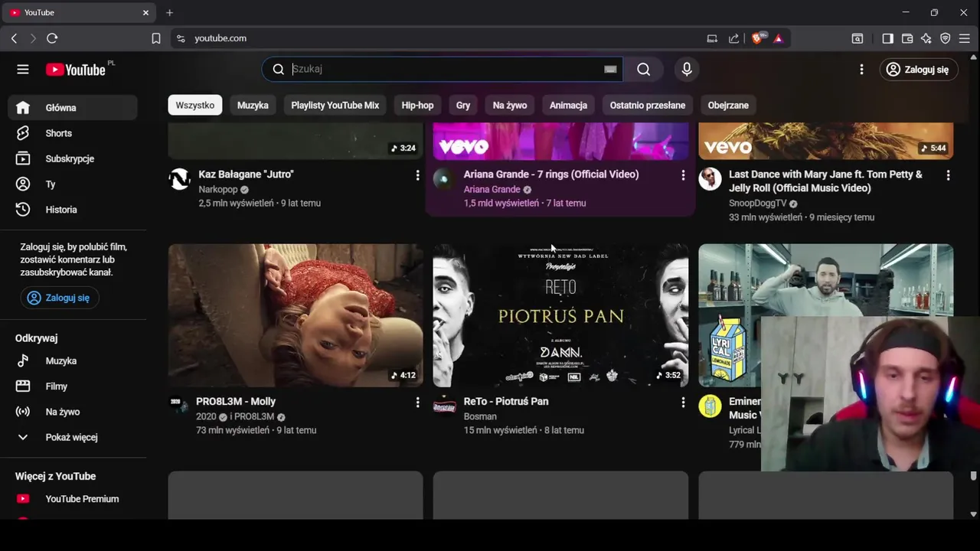
Task: Open Bosman channel name link
Action: [x=480, y=417]
